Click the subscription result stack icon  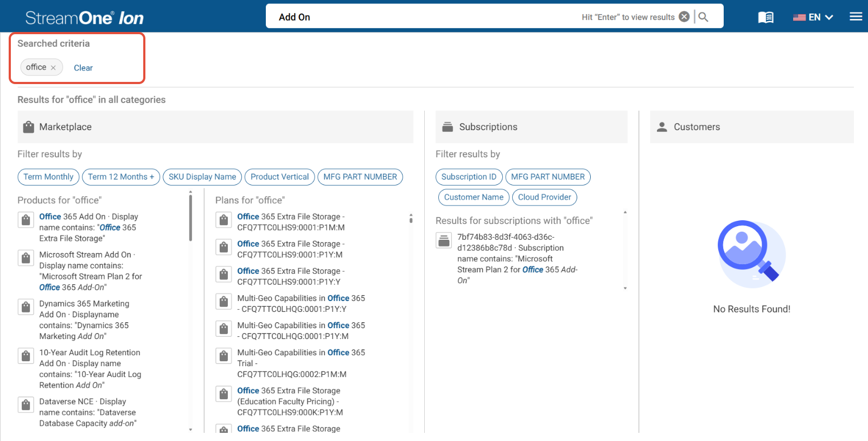pos(444,240)
